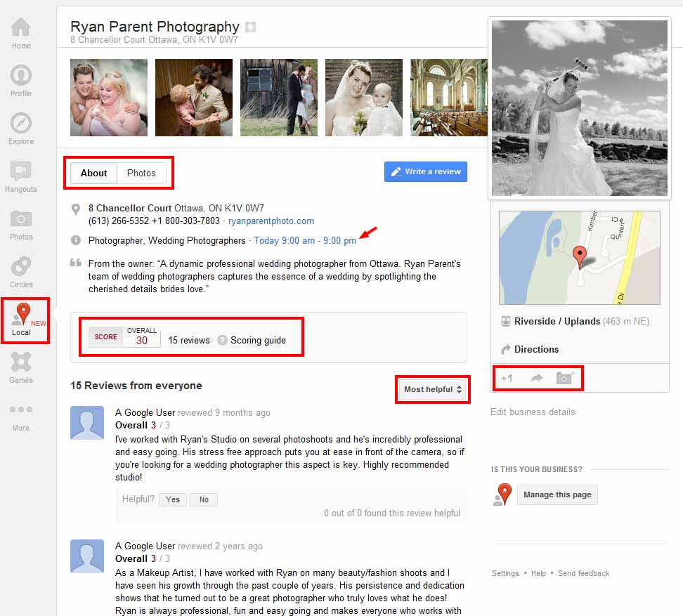Screen dimensions: 683x616
Task: Click the add photo camera icon
Action: pyautogui.click(x=566, y=378)
